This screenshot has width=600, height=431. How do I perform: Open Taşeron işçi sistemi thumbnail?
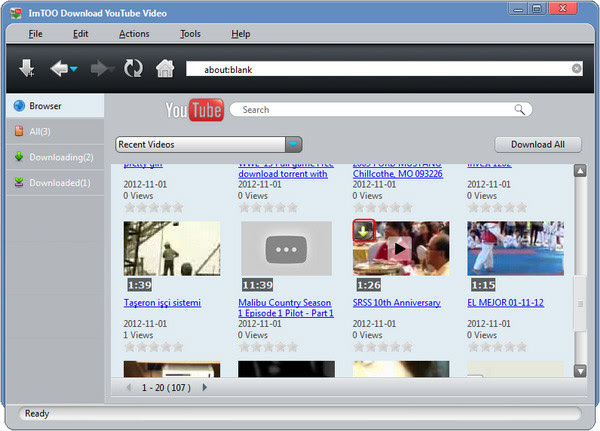pos(172,248)
